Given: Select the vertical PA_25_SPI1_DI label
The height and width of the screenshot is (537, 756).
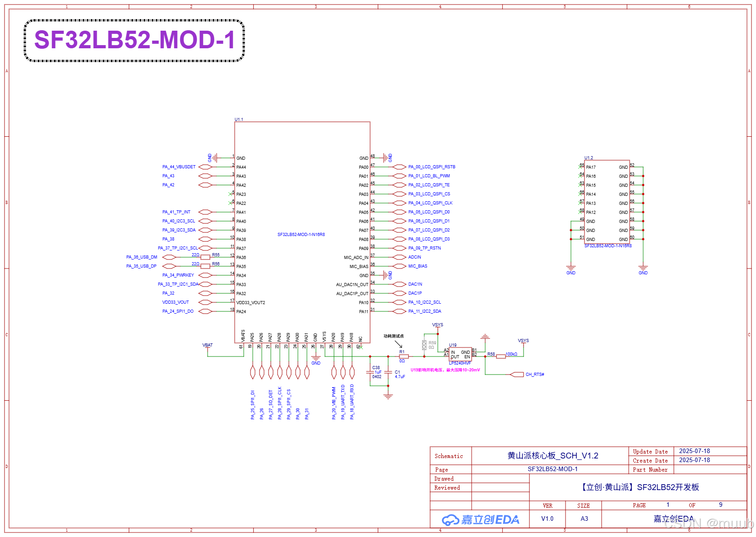Looking at the screenshot, I should [253, 405].
